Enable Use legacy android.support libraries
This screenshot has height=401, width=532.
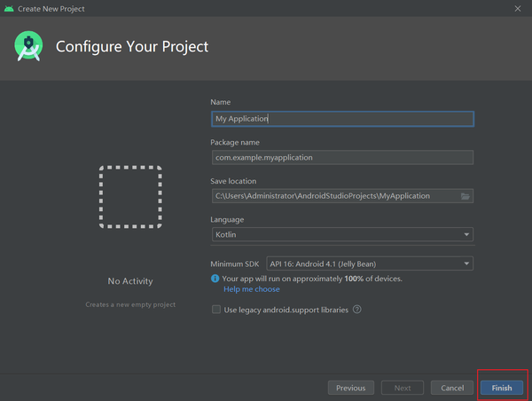tap(216, 310)
